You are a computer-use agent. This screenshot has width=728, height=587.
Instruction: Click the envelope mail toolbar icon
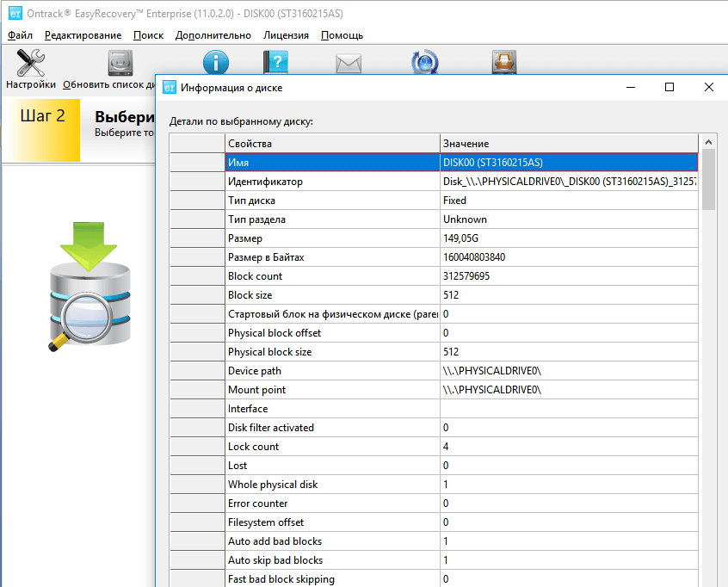tap(349, 64)
